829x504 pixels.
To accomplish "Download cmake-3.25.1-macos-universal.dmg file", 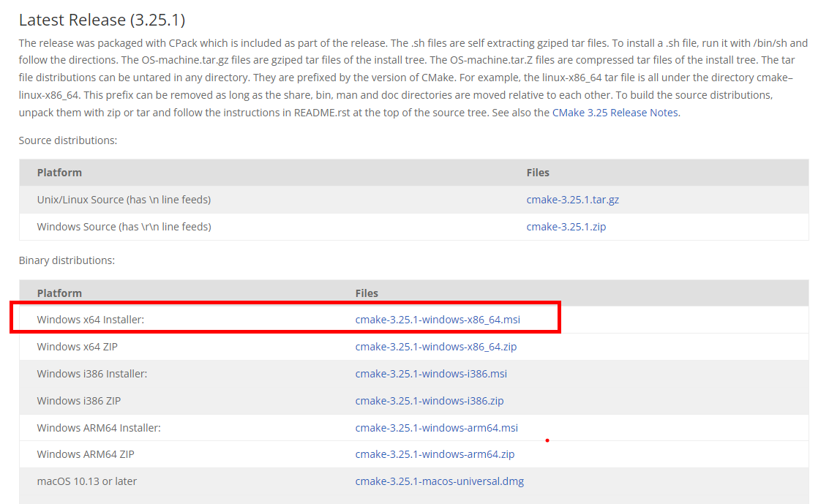I will [439, 481].
